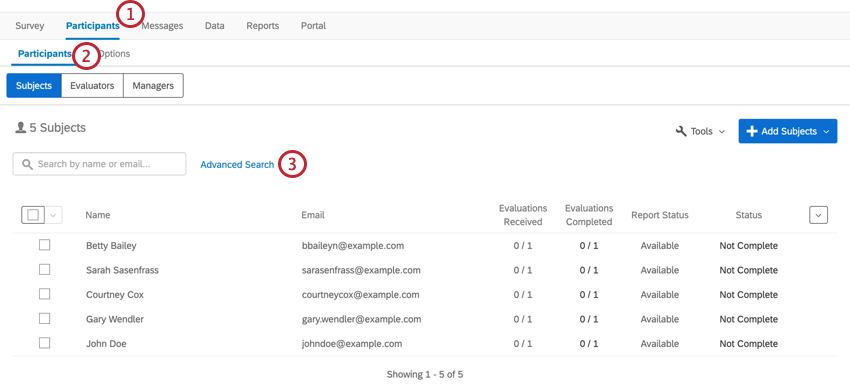Click the plus icon on Add Subjects
The image size is (850, 391).
click(752, 131)
